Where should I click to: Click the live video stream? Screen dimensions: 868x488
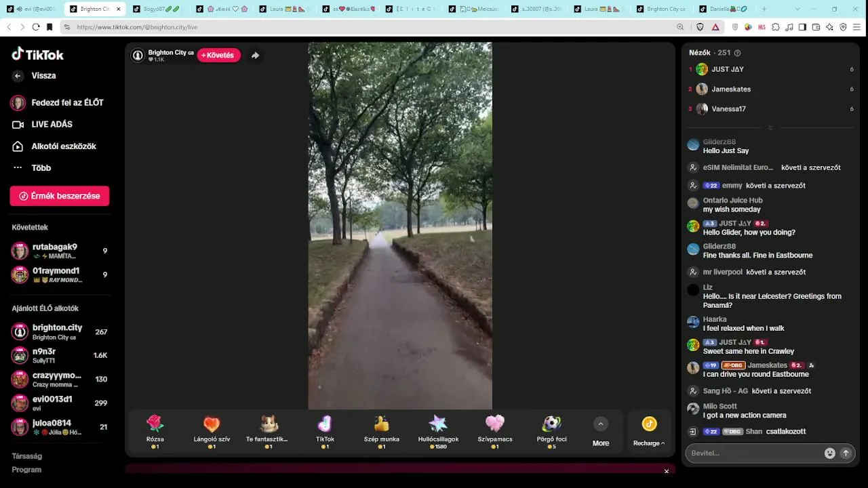tap(400, 226)
